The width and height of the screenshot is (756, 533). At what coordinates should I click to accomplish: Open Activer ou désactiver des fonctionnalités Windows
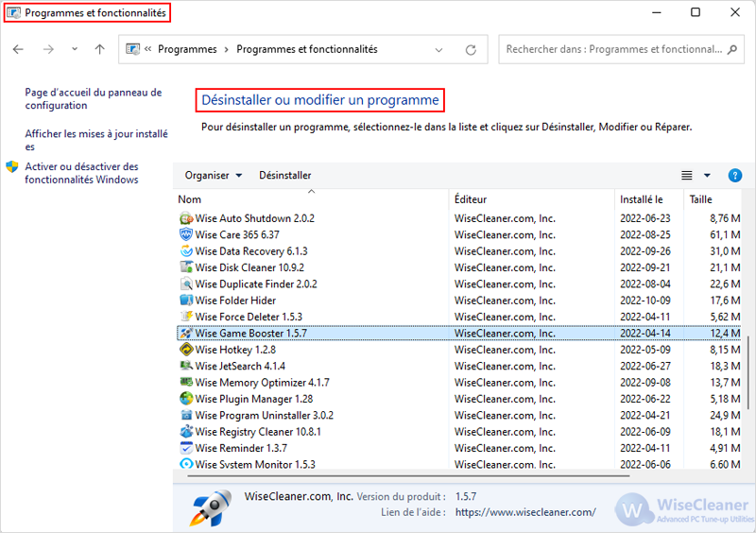pos(81,173)
